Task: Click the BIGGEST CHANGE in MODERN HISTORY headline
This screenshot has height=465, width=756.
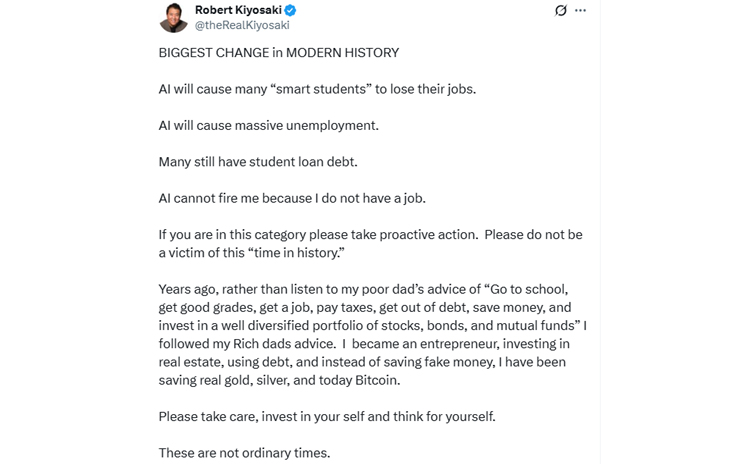Action: [x=279, y=53]
